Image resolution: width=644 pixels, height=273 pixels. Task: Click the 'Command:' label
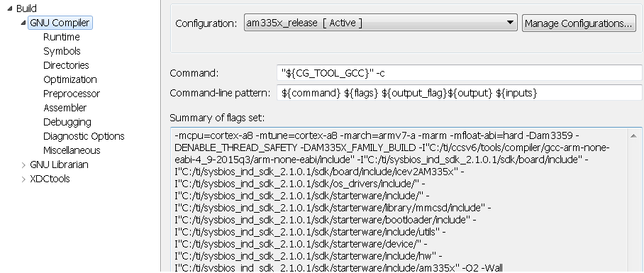[194, 74]
